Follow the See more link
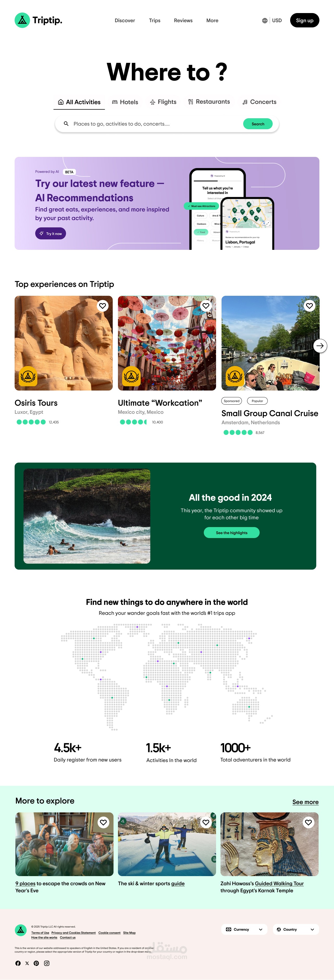This screenshot has width=334, height=980. tap(306, 802)
